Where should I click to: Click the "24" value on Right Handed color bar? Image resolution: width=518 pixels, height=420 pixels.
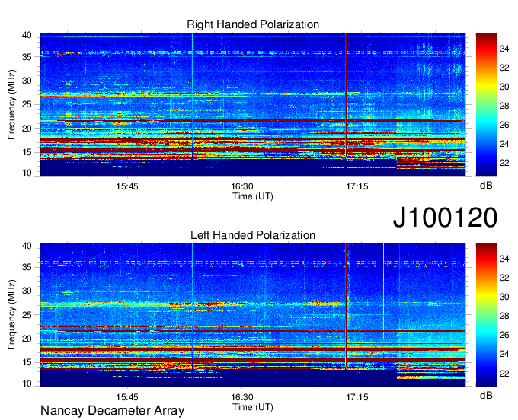coord(504,144)
